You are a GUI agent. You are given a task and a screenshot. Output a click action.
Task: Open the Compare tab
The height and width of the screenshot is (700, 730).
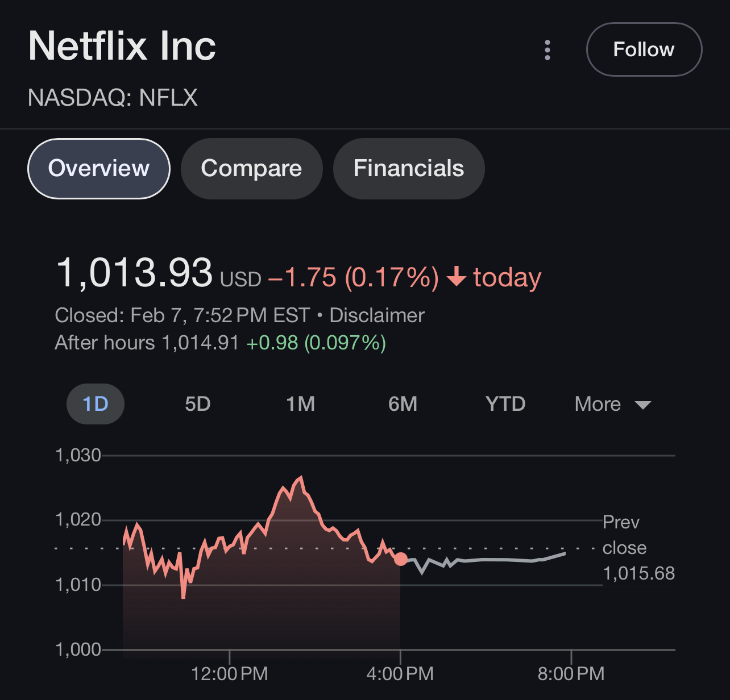[251, 169]
